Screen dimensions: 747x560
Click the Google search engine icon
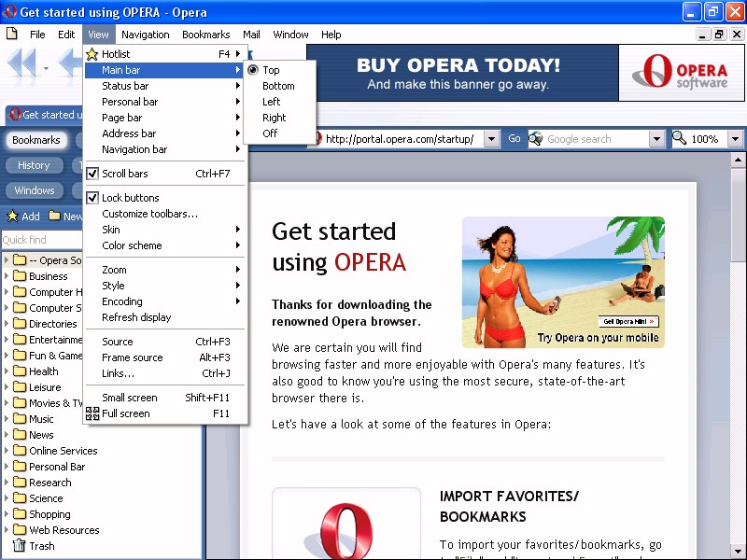tap(537, 139)
